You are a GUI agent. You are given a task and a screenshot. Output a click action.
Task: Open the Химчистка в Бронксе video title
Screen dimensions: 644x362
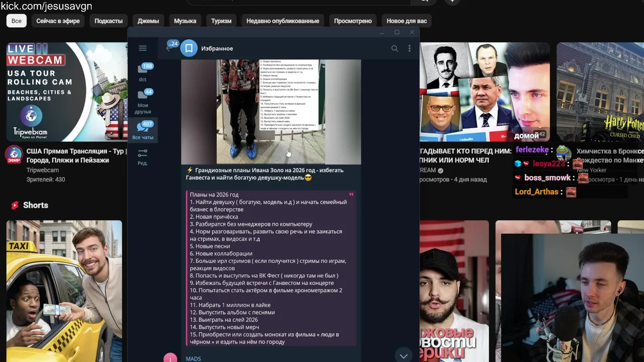click(x=610, y=155)
